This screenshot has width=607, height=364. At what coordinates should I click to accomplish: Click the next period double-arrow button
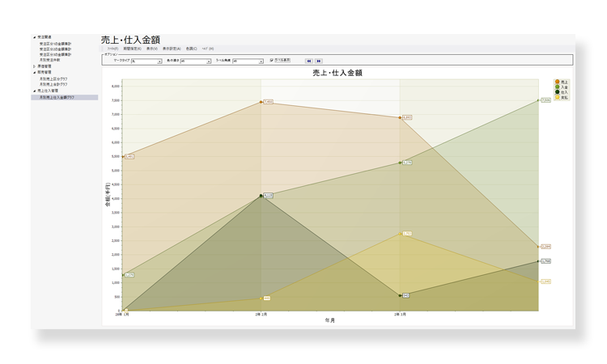(x=319, y=61)
